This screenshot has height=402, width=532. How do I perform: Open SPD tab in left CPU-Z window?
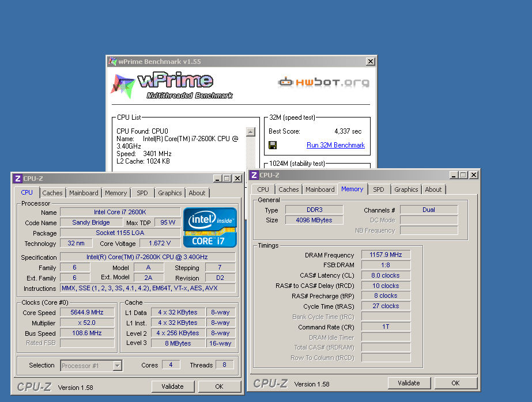click(x=142, y=193)
